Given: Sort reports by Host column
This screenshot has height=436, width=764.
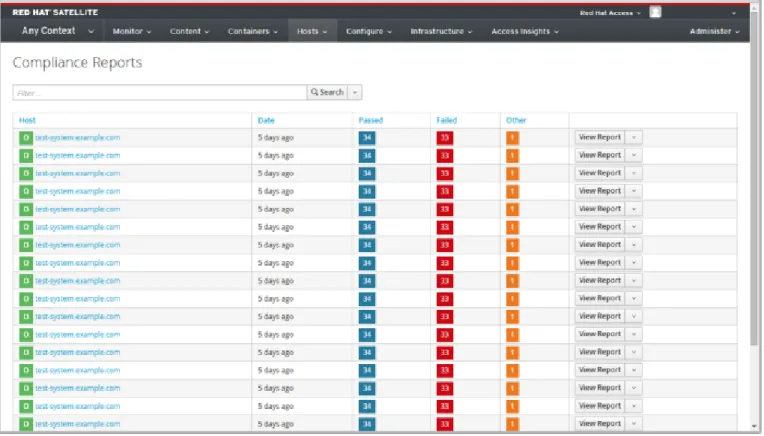Looking at the screenshot, I should (27, 120).
